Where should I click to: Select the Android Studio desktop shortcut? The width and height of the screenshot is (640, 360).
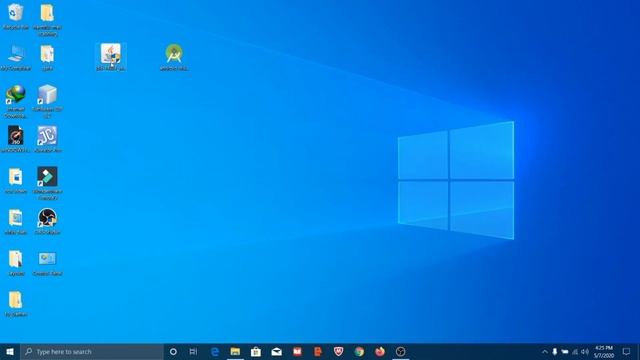(x=174, y=57)
